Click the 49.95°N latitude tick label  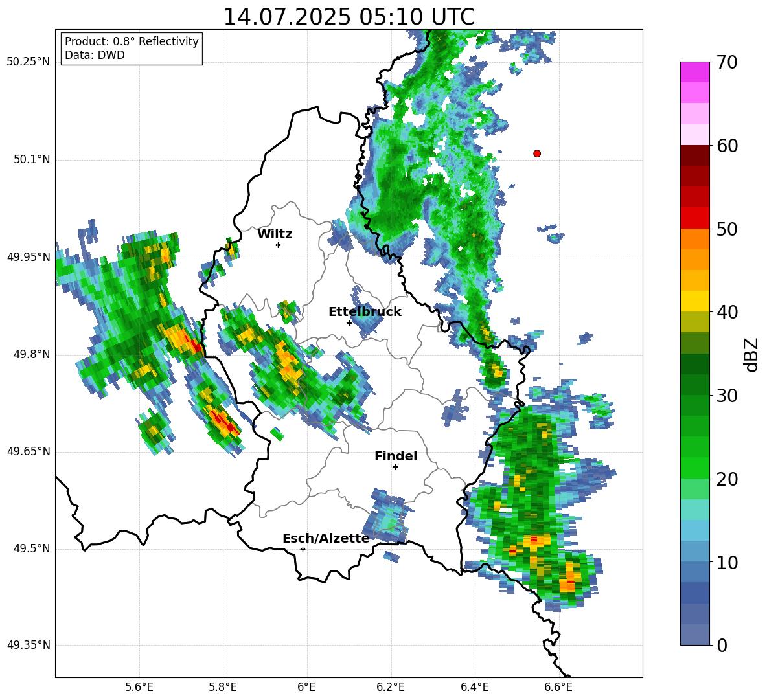(x=29, y=257)
